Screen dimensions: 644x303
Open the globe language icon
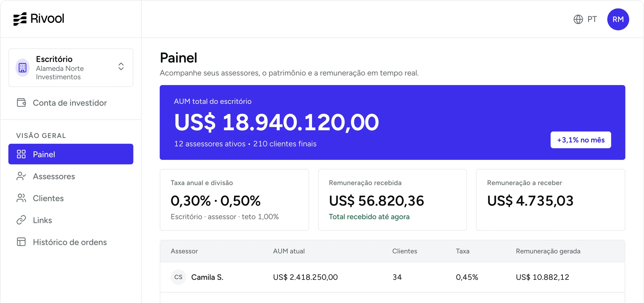pyautogui.click(x=578, y=19)
